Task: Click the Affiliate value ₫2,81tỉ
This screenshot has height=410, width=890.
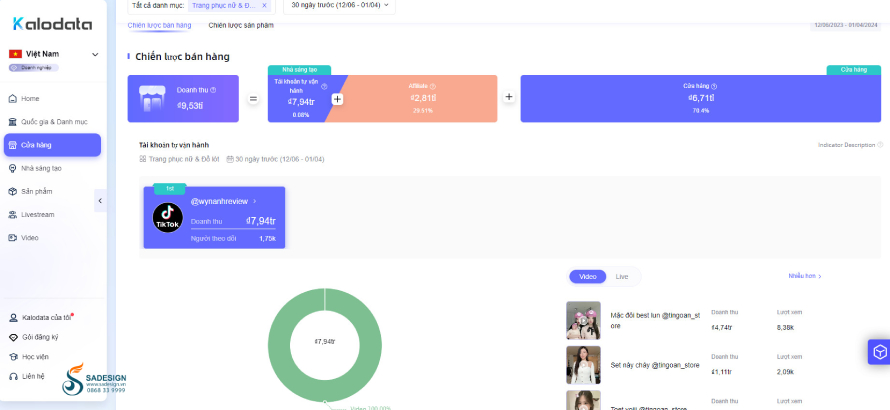Action: click(423, 98)
